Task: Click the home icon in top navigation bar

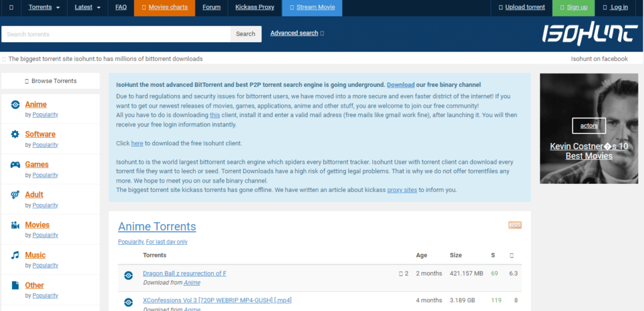Action: click(x=11, y=8)
